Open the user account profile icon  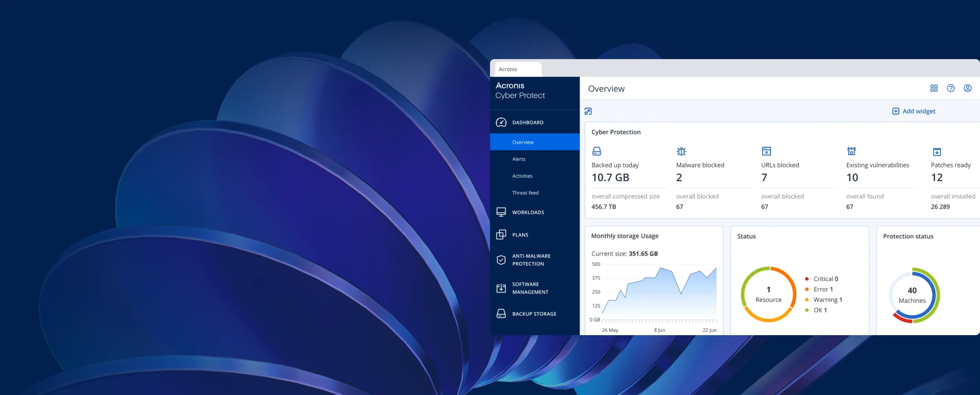(967, 88)
